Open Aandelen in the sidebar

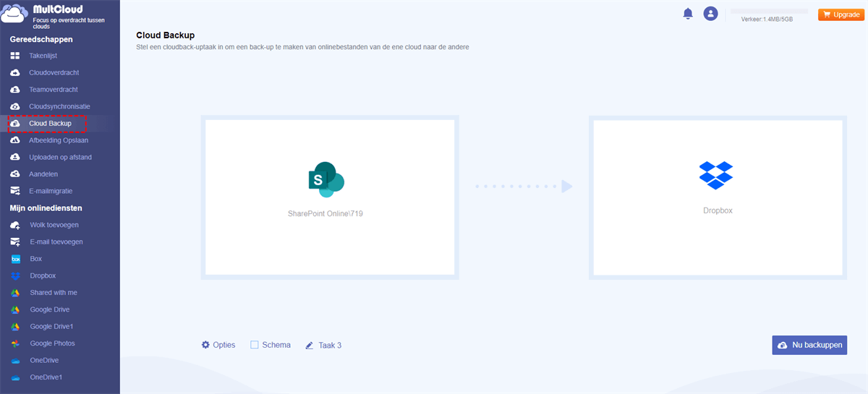[x=43, y=174]
